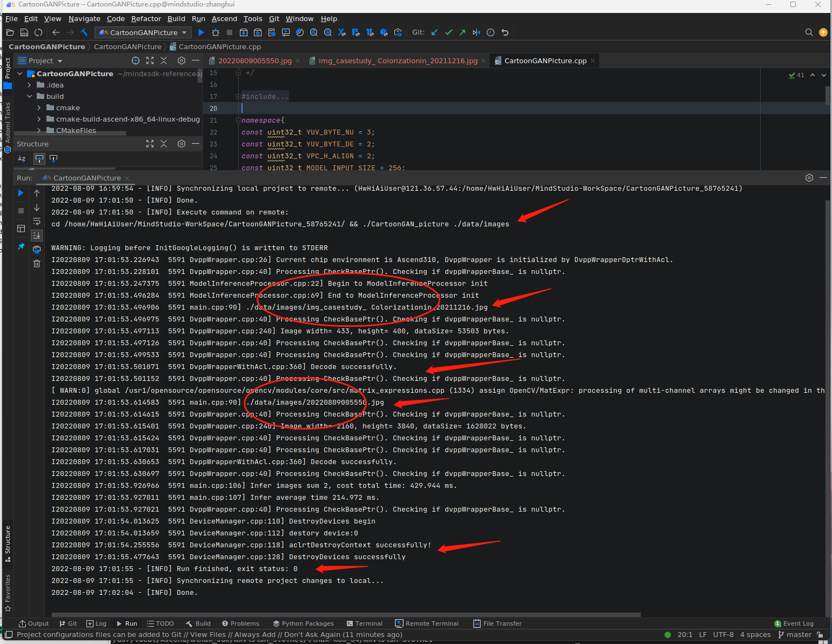Push commits with the green arrow
The height and width of the screenshot is (644, 832).
(462, 32)
